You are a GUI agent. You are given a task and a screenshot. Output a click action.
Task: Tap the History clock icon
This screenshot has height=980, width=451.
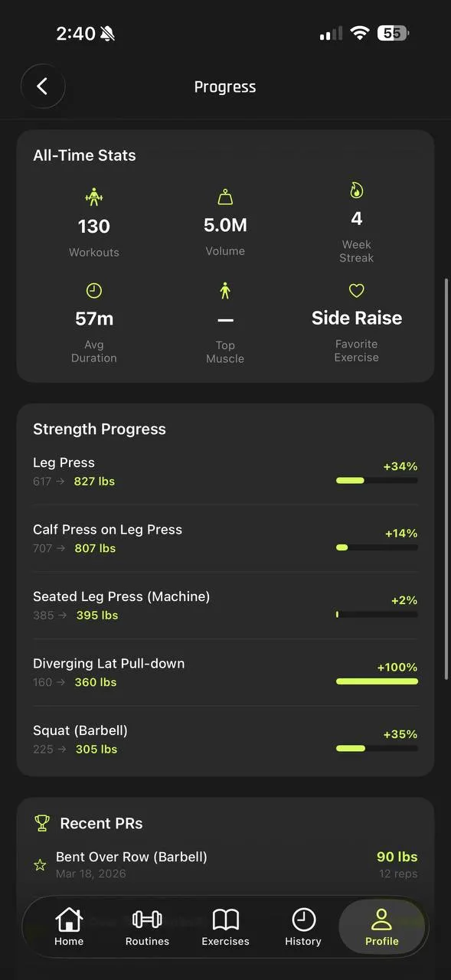pos(302,921)
